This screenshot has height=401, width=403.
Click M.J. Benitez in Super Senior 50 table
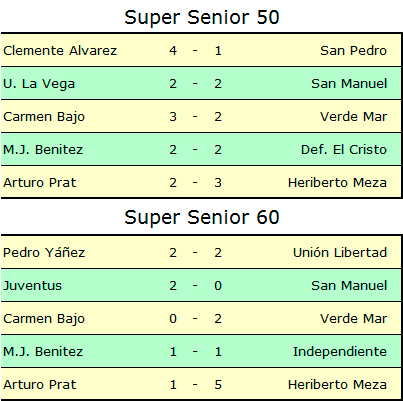click(x=43, y=150)
